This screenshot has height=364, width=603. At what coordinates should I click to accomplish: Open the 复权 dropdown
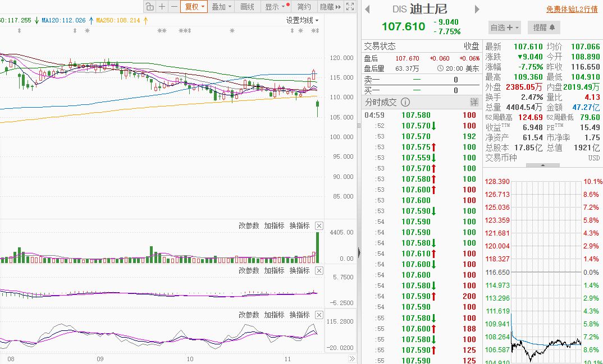point(194,7)
